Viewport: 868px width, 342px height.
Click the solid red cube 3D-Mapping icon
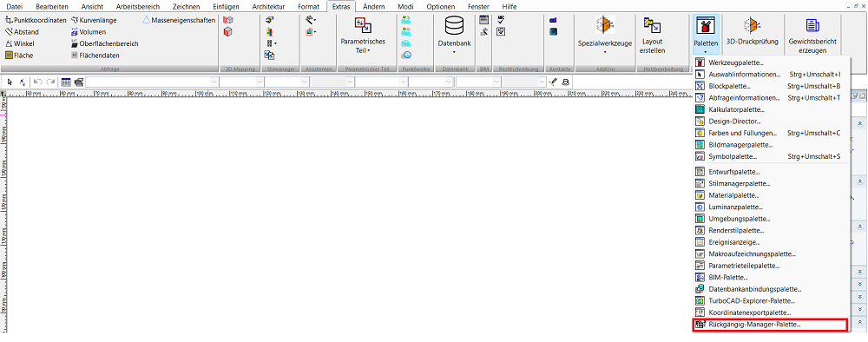[227, 31]
